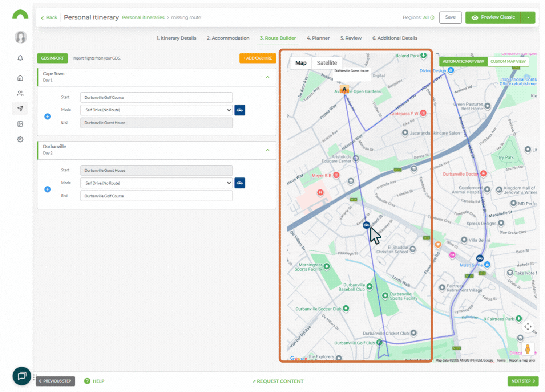
Task: Click the Preview Classic button
Action: [493, 17]
